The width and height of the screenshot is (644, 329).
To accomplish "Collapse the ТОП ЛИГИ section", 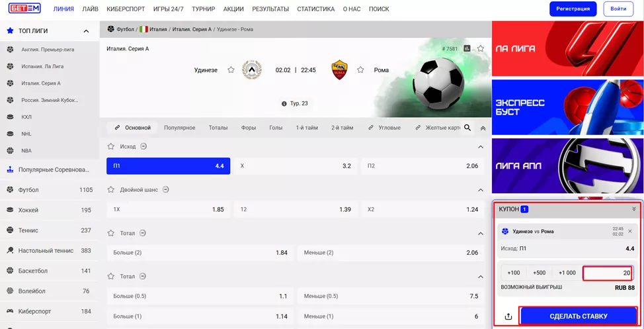I will (x=86, y=31).
